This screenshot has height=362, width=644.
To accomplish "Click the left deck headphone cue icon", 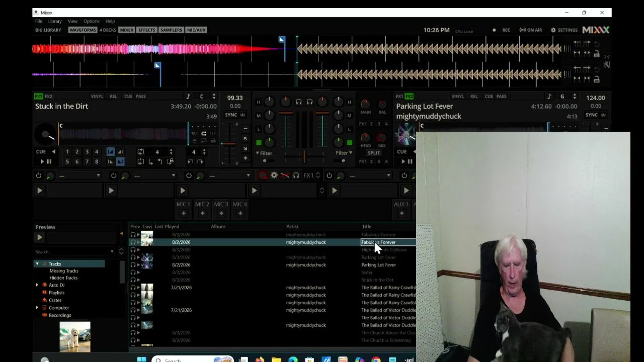I will pos(298,102).
